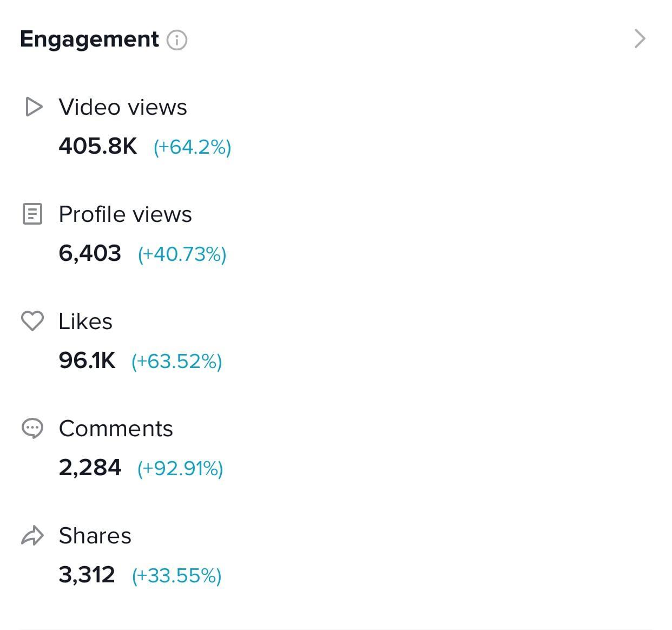Select the Profile views label
672x630 pixels.
point(126,214)
